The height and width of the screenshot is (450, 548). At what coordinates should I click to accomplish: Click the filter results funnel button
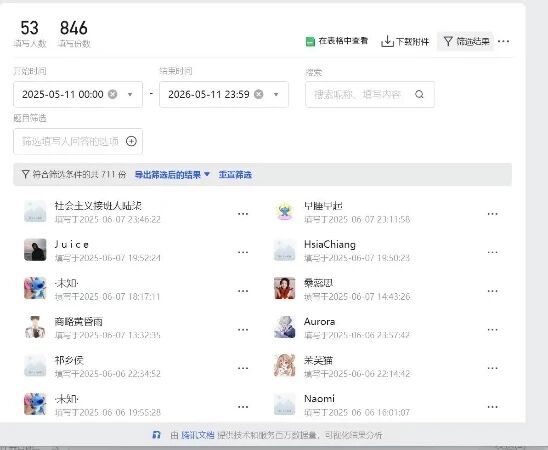466,42
